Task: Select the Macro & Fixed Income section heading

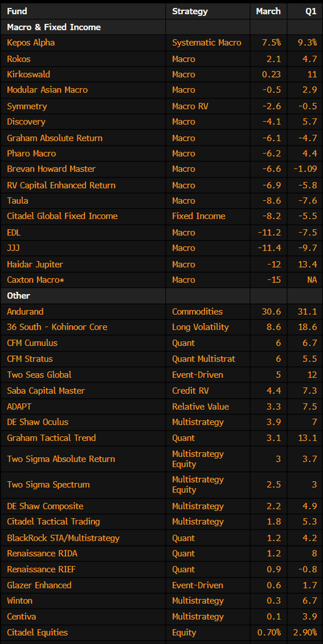Action: tap(54, 27)
